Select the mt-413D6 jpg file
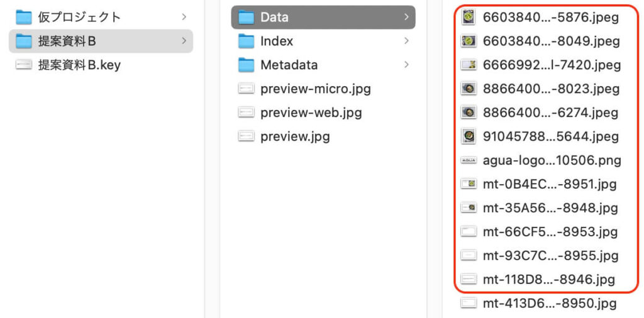 (x=550, y=304)
